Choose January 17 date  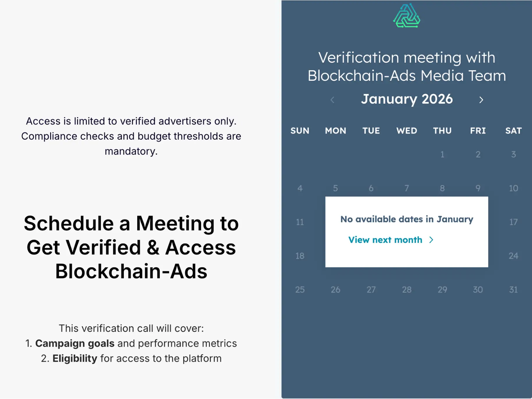click(x=513, y=222)
